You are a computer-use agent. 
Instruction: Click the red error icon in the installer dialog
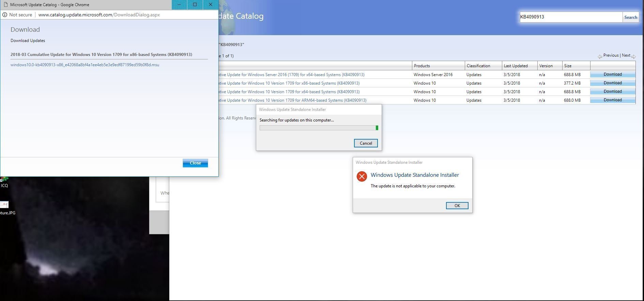(x=362, y=176)
